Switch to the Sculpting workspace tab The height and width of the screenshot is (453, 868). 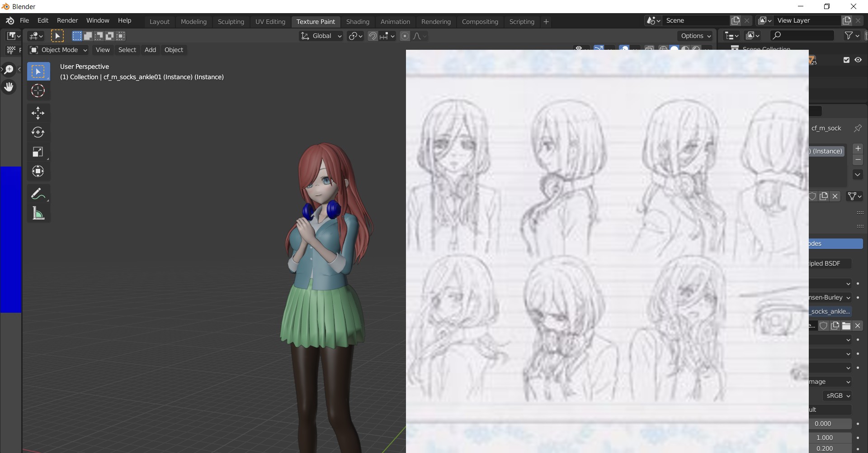(231, 22)
